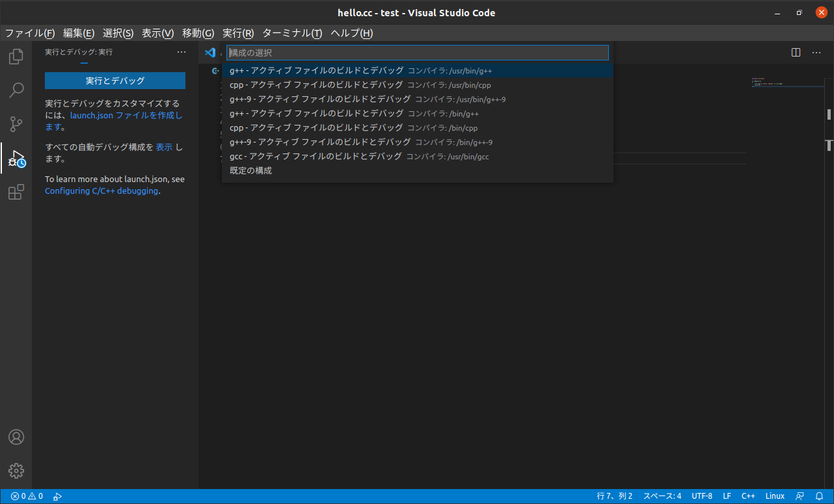Click C++ language mode indicator
834x504 pixels.
click(x=748, y=496)
